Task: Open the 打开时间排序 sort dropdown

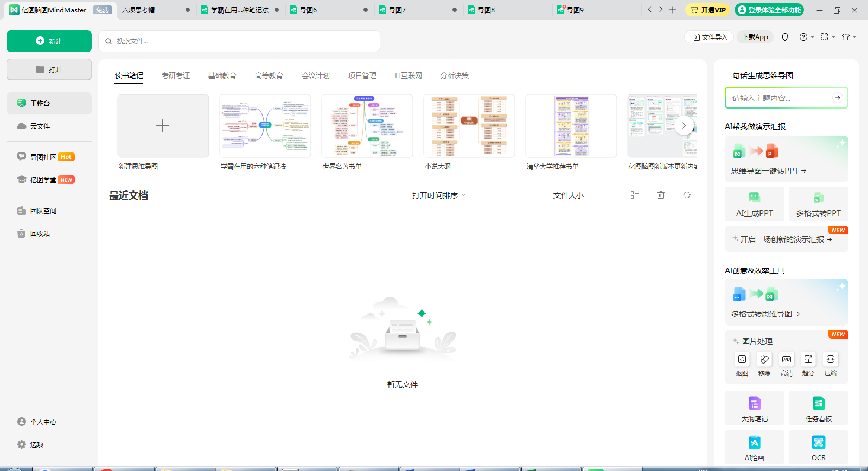Action: [x=439, y=195]
